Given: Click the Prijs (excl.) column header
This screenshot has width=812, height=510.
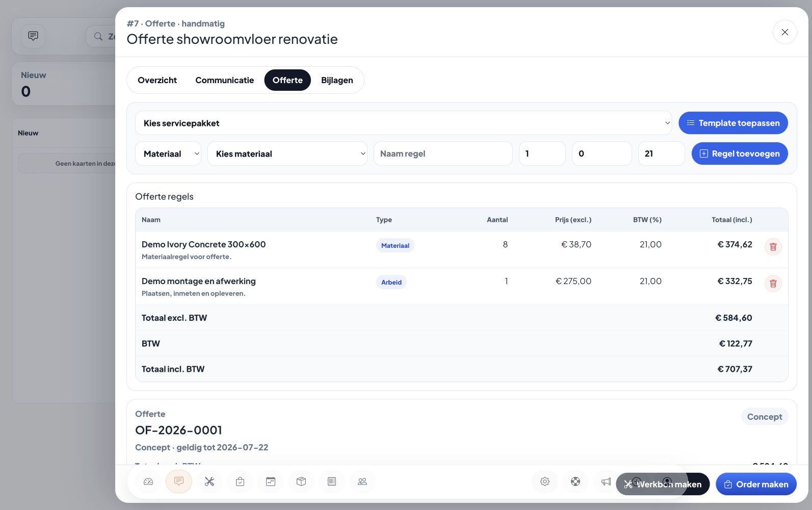Looking at the screenshot, I should (x=573, y=220).
